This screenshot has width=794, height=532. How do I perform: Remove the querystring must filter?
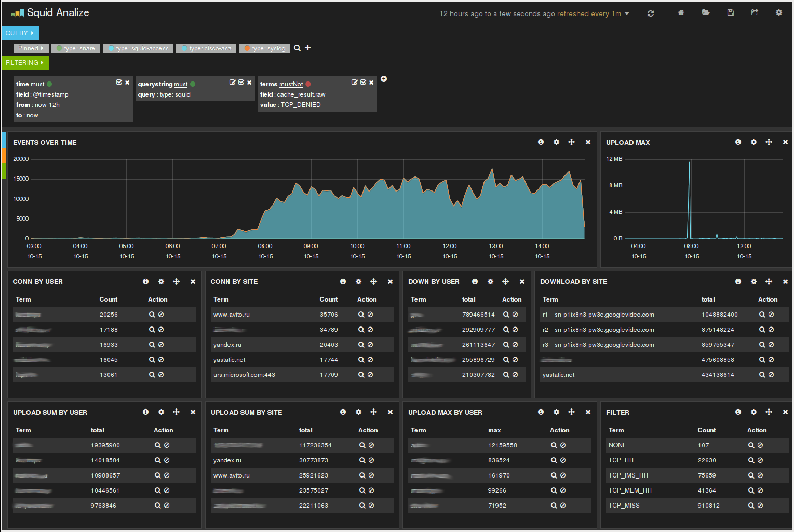pos(249,83)
